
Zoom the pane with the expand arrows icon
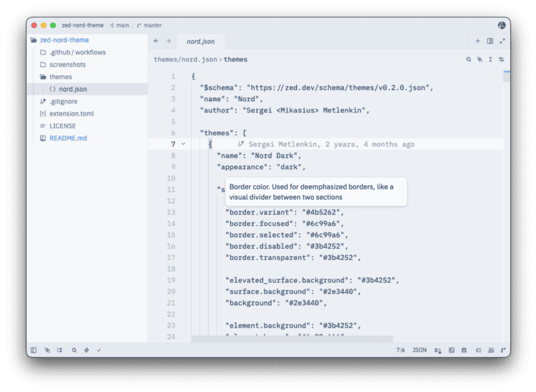pos(502,41)
